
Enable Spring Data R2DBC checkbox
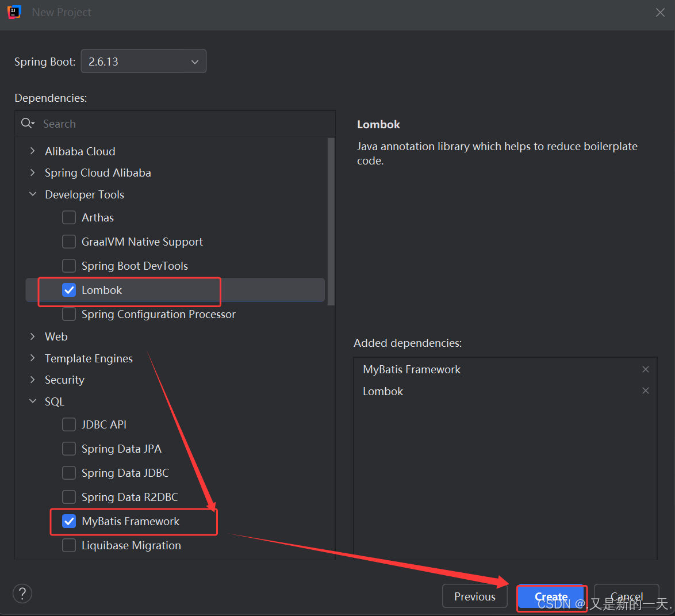click(69, 497)
